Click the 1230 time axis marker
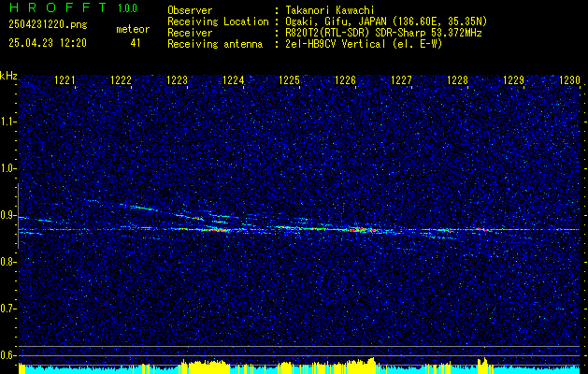 pyautogui.click(x=569, y=80)
